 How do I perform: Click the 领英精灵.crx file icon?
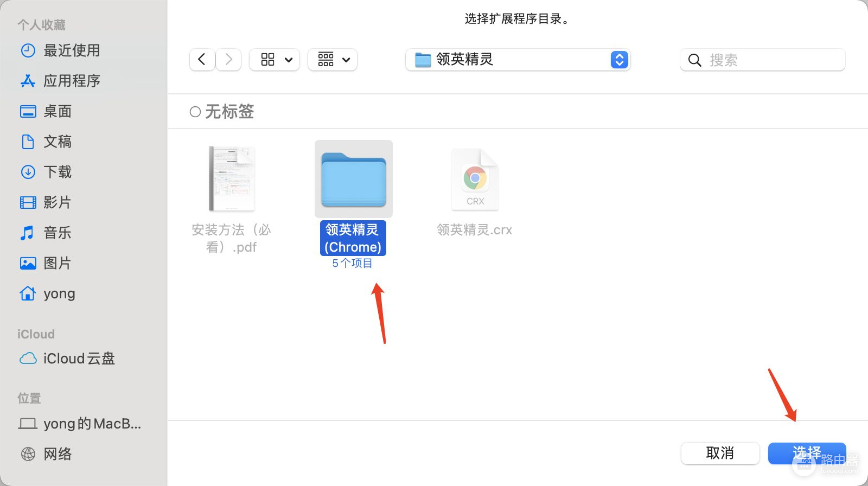(x=475, y=180)
